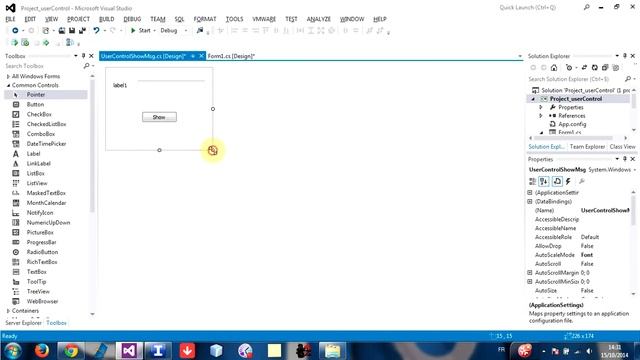The width and height of the screenshot is (640, 360).
Task: Collapse the Project_userControl project node
Action: point(533,99)
